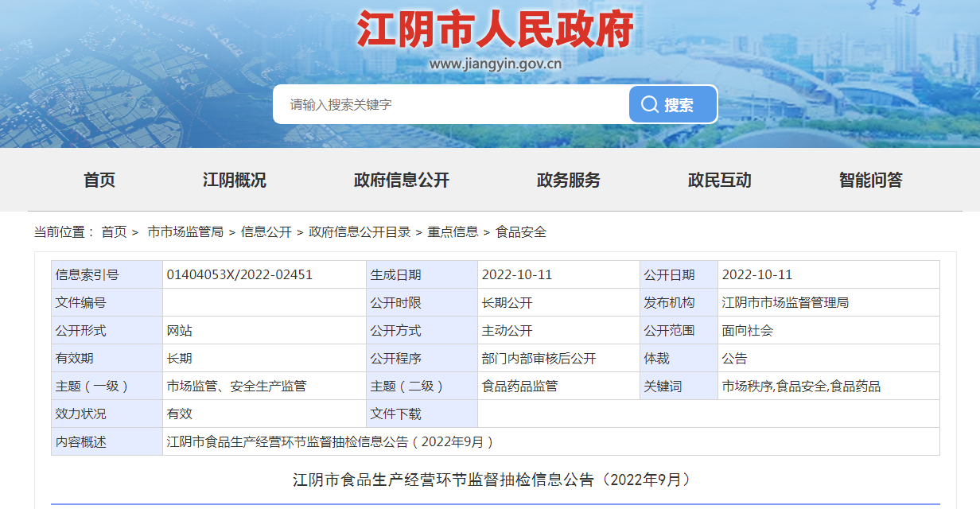Select the 内容概述 summary text row
The image size is (980, 509).
click(551, 442)
